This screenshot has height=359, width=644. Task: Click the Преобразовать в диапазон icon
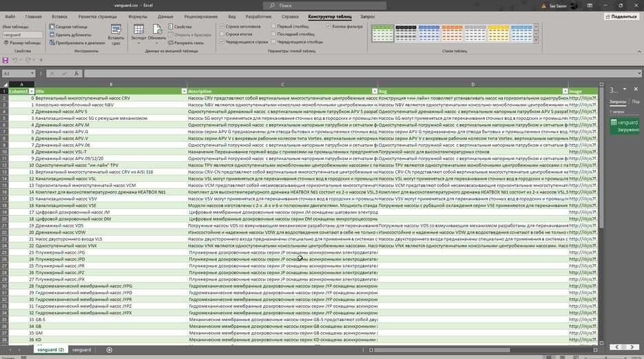point(52,43)
